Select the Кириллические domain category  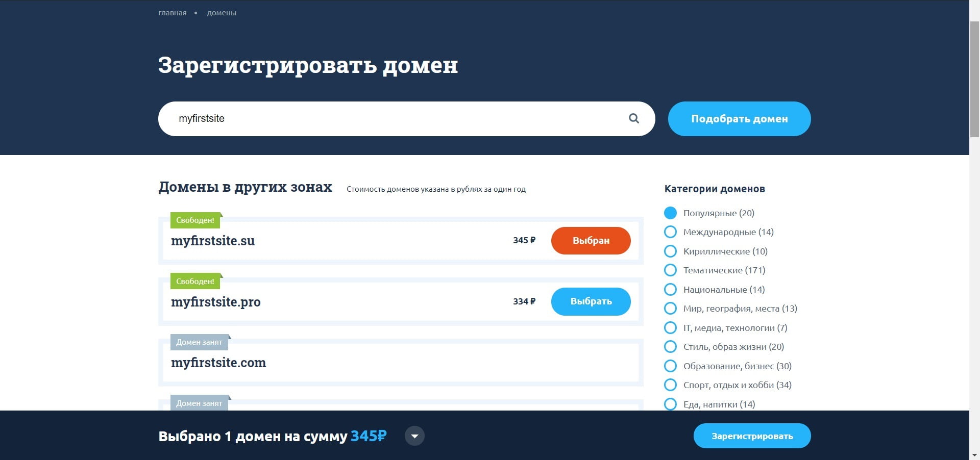(x=670, y=251)
